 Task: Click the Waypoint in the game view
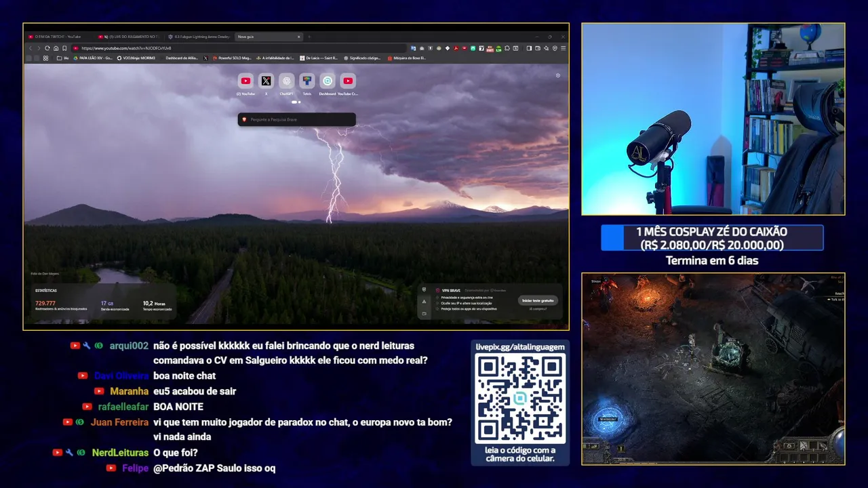[x=608, y=420]
